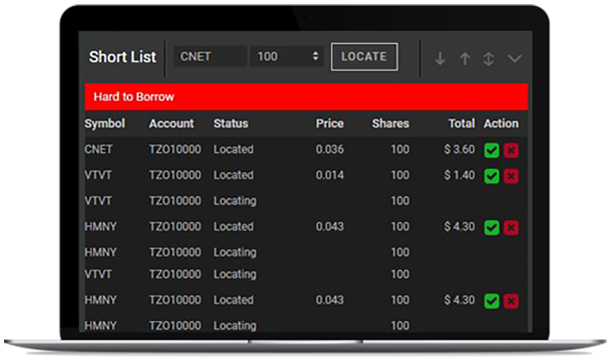Click the down arrow icon in header

point(440,59)
